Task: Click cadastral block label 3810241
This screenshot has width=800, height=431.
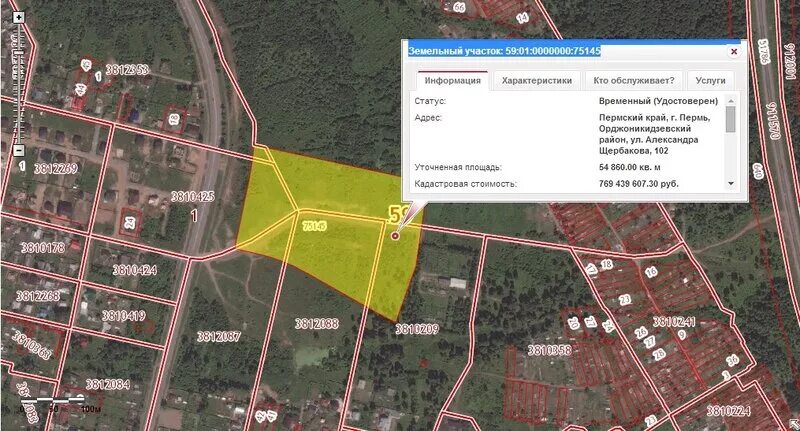Action: (674, 321)
